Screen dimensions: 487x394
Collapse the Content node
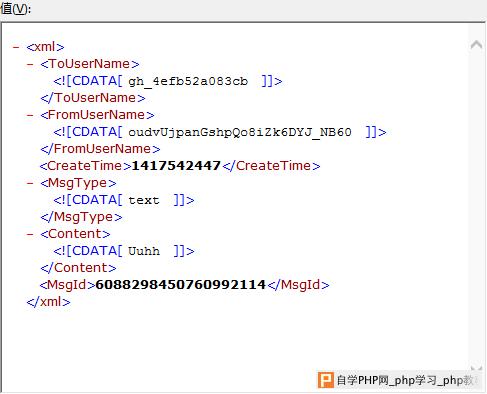(30, 234)
